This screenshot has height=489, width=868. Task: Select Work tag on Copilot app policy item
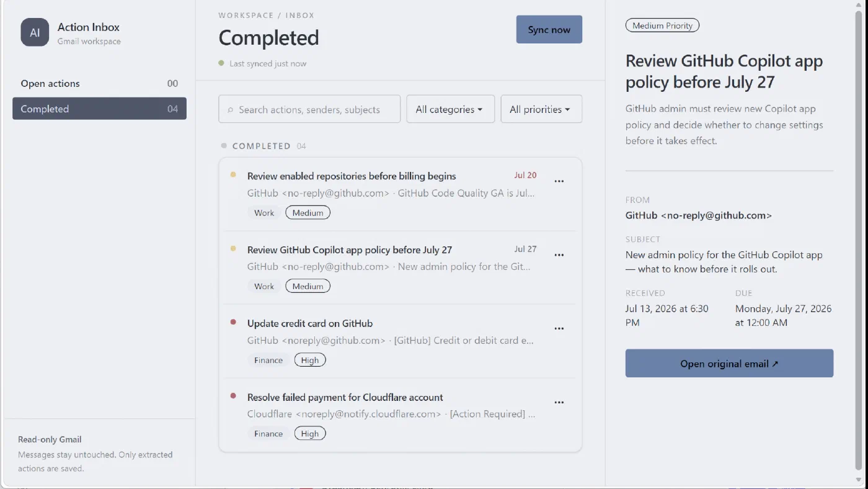coord(264,287)
